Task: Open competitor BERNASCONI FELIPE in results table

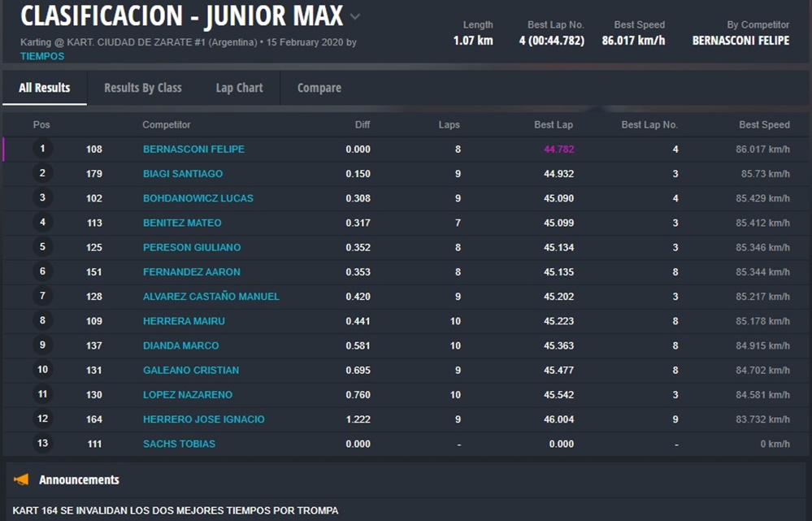Action: point(193,150)
